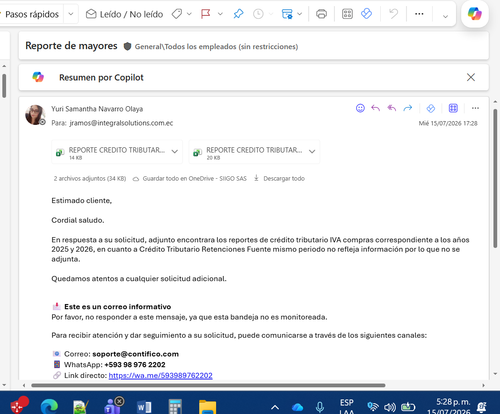Screen dimensions: 500x414
Task: Click the sensitivity label shield icon
Action: pos(127,46)
